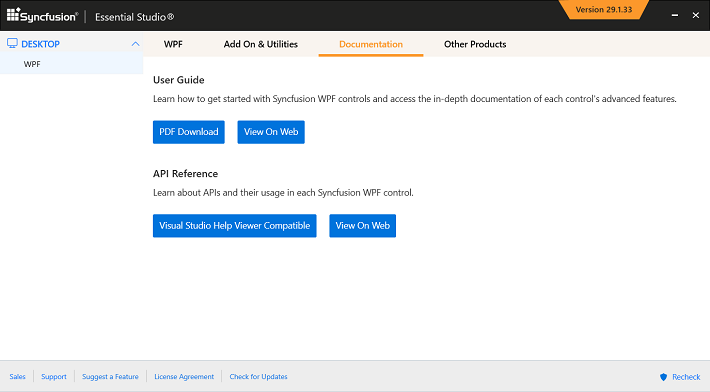
Task: Select WPF item in sidebar tree
Action: tap(72, 64)
